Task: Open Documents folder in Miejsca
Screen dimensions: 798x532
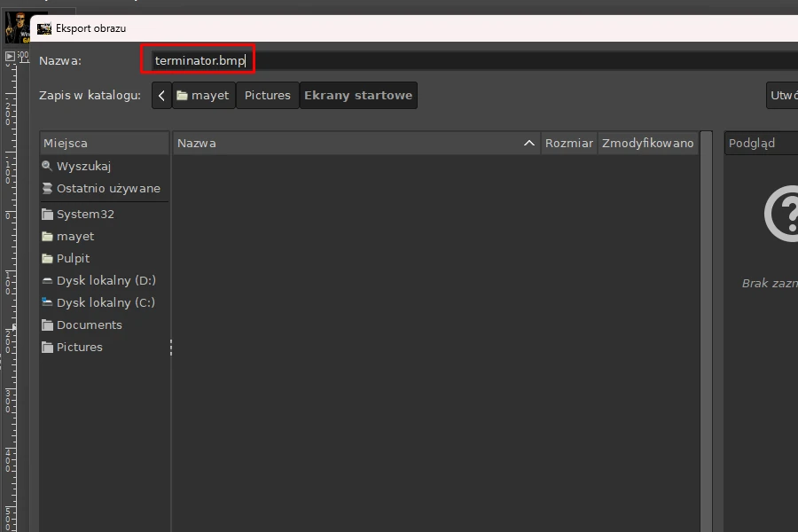Action: (105, 325)
